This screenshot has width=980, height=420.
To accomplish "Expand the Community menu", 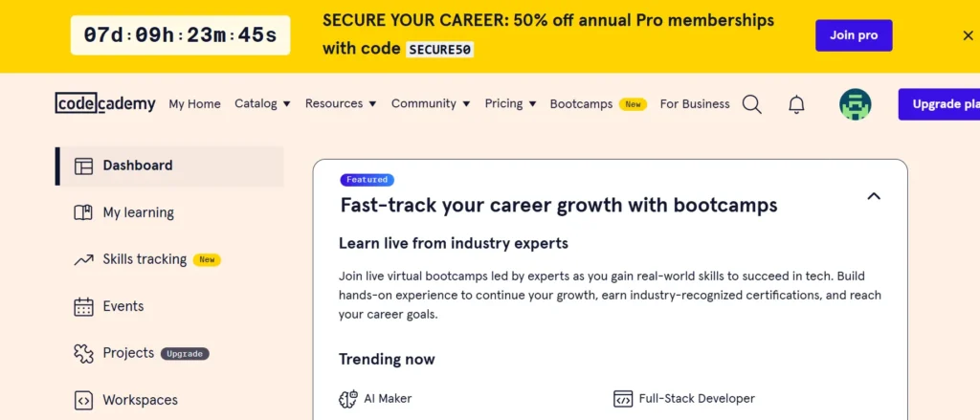I will [431, 103].
